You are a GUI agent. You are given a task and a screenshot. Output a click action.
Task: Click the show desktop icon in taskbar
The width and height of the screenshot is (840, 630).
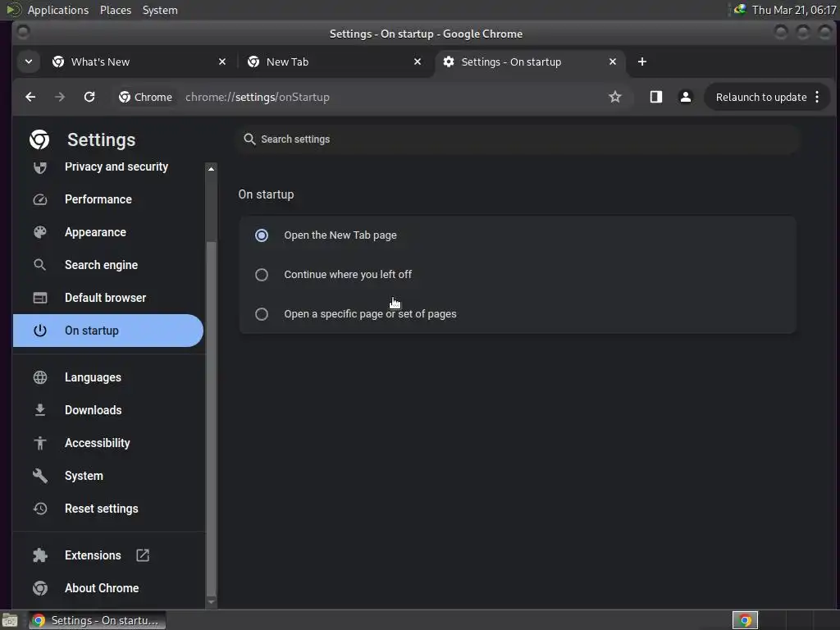[x=10, y=620]
